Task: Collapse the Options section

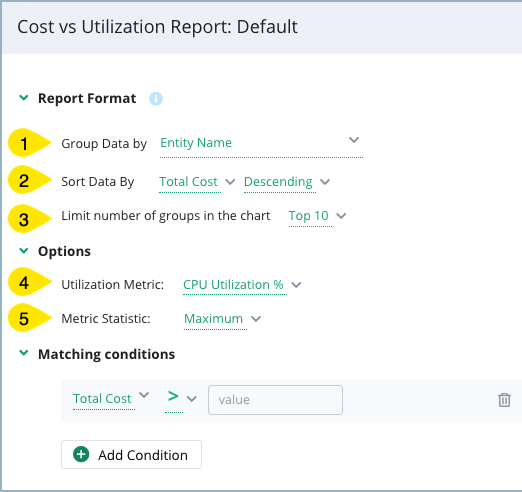Action: tap(24, 251)
